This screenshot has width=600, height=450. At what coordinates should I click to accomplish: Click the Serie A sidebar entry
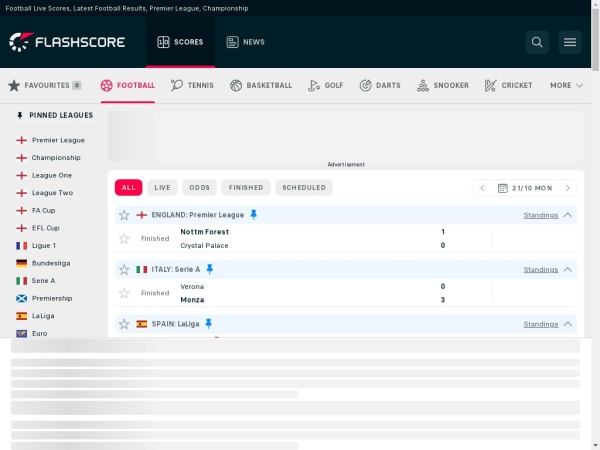(43, 281)
